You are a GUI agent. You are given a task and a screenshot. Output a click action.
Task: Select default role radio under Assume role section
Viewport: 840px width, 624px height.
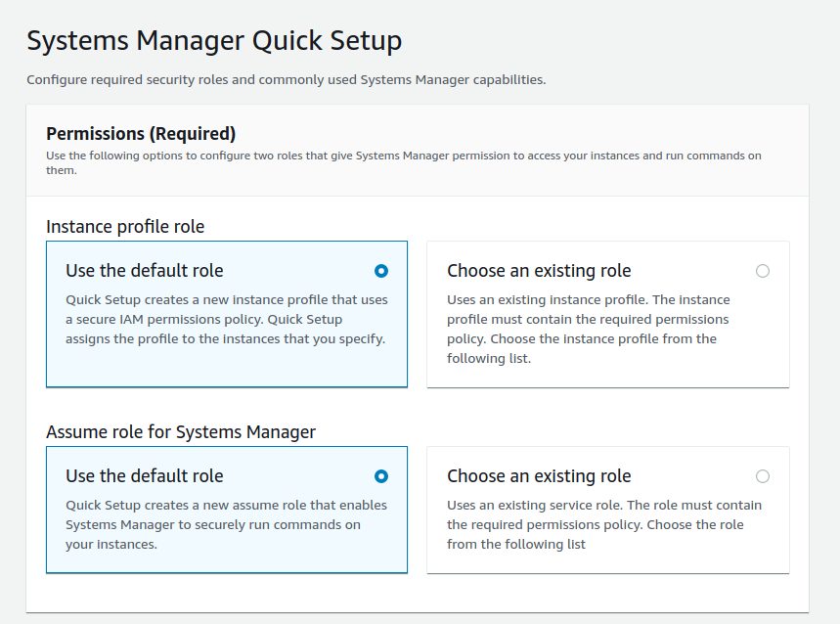tap(381, 476)
